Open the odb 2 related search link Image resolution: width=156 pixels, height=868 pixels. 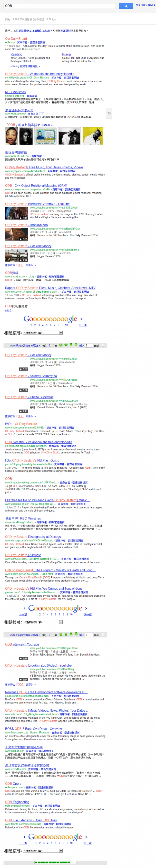tap(8, 311)
